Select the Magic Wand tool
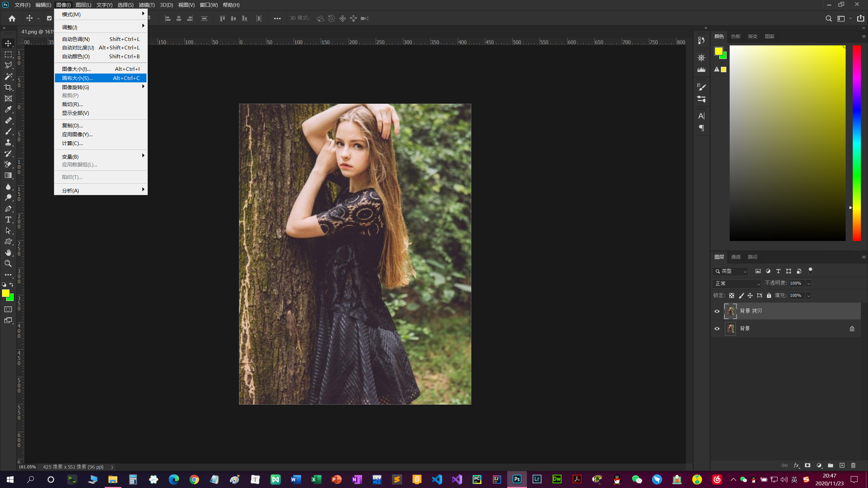 click(x=8, y=76)
